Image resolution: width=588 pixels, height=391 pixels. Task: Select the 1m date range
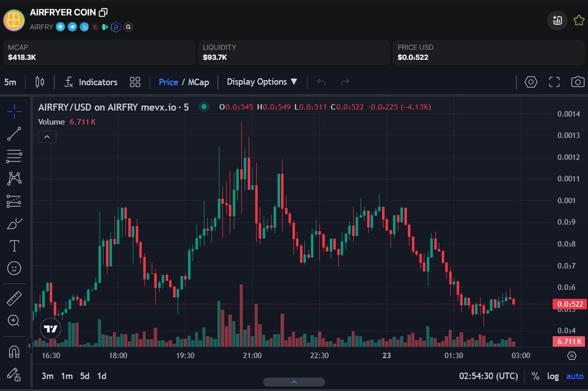point(67,376)
